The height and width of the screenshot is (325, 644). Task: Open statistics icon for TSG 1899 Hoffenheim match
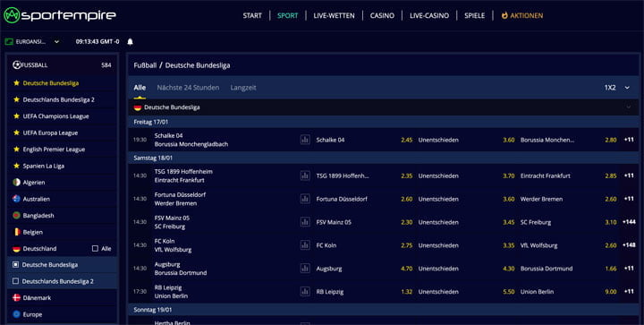[305, 175]
